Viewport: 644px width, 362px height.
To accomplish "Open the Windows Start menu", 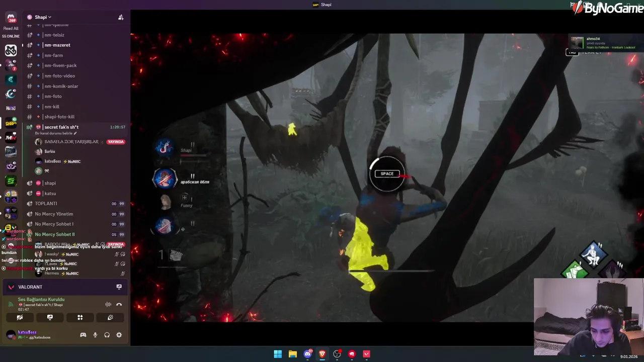I will click(278, 354).
